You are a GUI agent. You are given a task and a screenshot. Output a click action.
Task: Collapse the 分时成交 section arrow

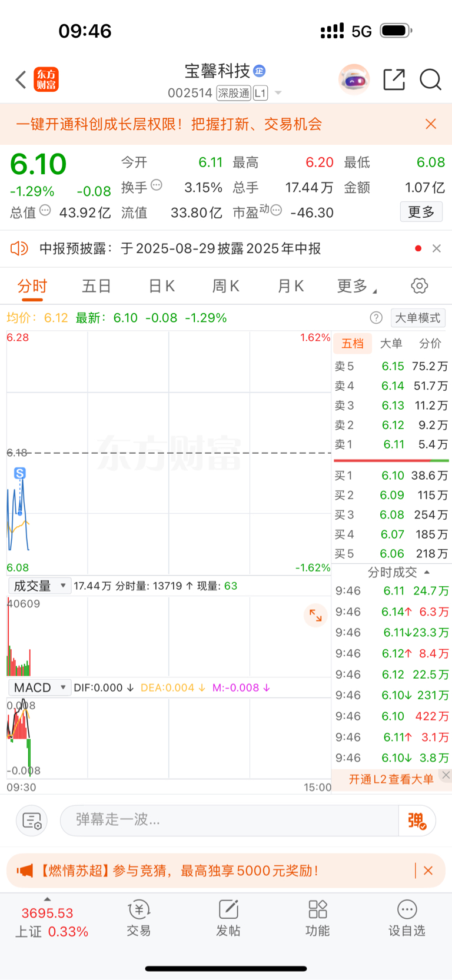(x=427, y=572)
